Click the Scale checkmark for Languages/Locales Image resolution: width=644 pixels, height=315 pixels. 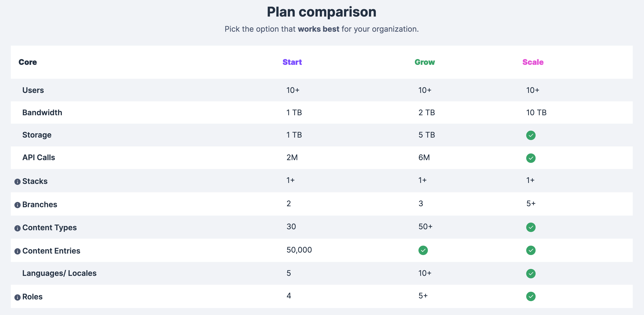pos(531,273)
